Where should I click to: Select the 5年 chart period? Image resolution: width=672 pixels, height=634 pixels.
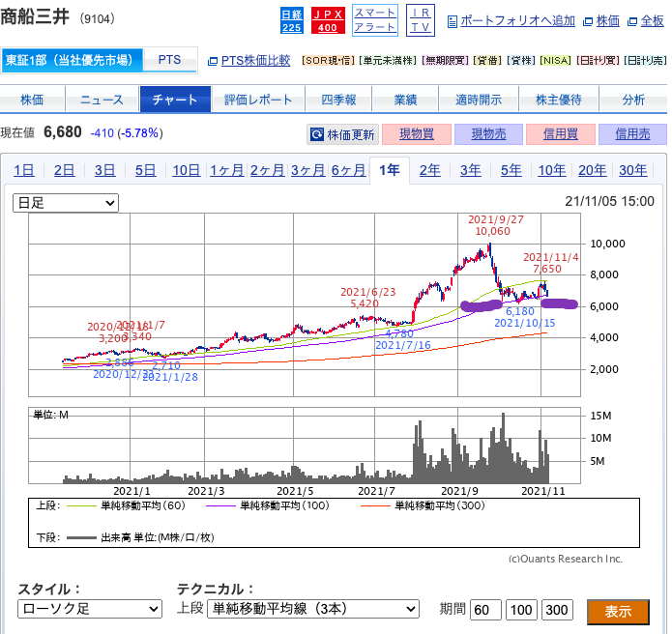click(x=511, y=170)
